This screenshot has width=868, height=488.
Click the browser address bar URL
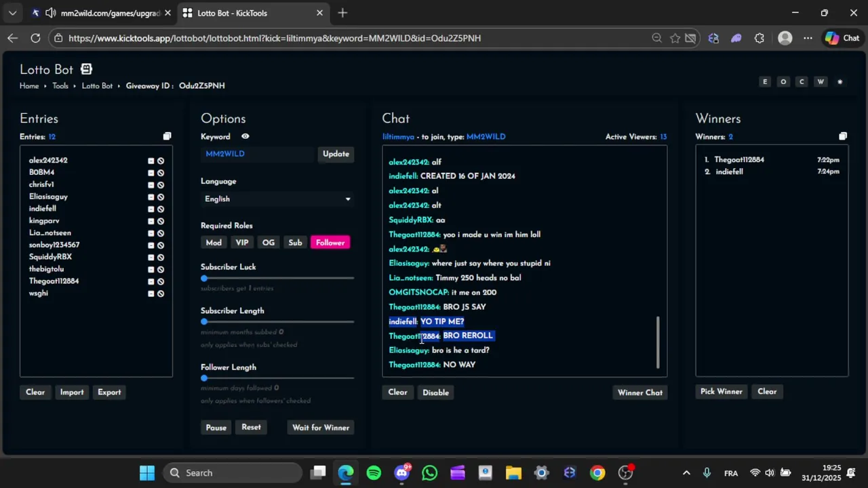click(x=275, y=38)
